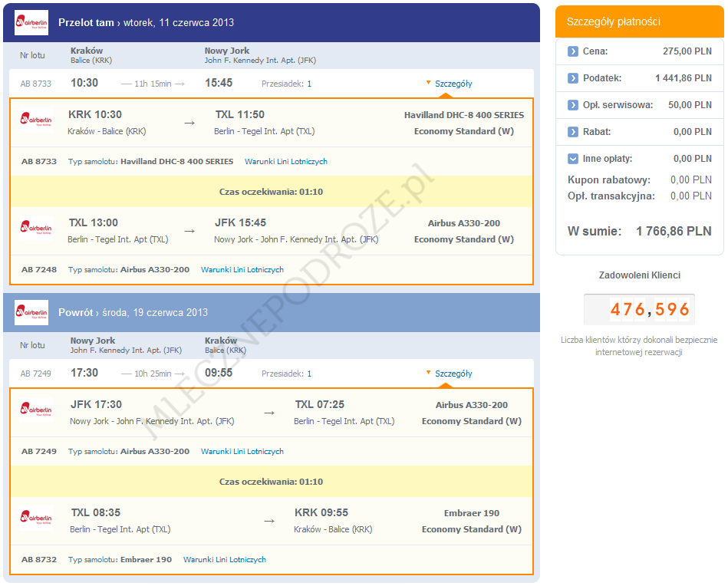Expand the Opł. serwisowa fee arrow

click(573, 105)
